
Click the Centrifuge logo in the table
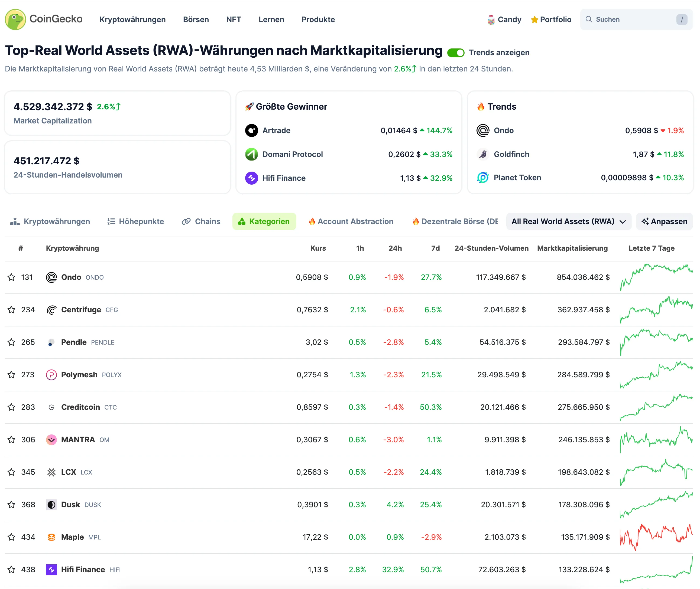(x=51, y=310)
